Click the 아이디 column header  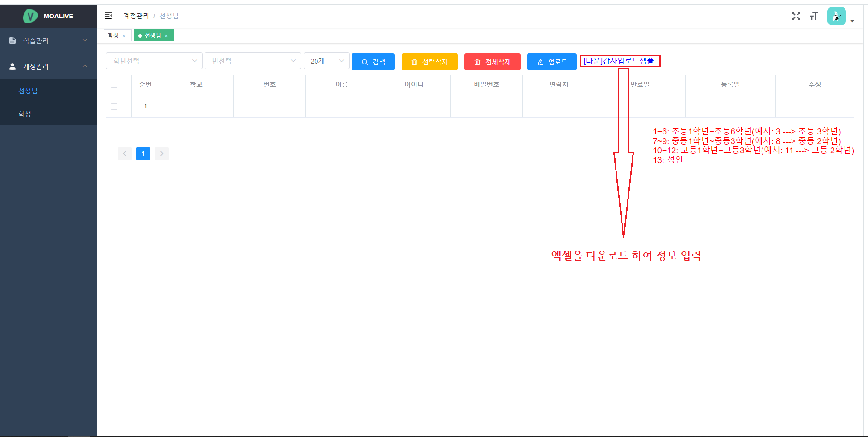pos(414,85)
